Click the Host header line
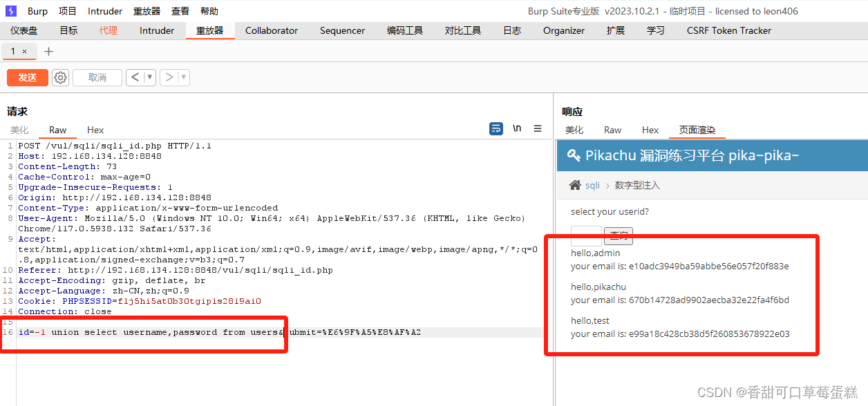Screen dimensions: 868x406 pyautogui.click(x=90, y=156)
